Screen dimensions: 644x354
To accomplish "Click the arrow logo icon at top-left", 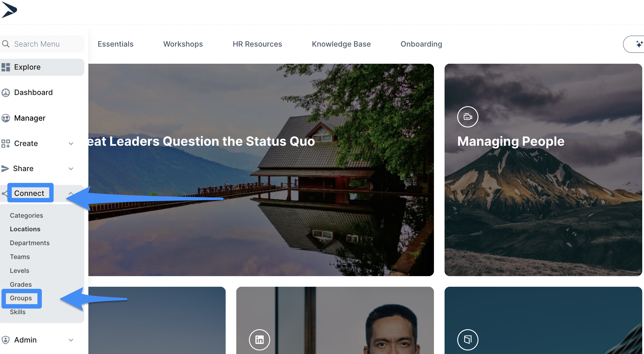I will click(9, 10).
